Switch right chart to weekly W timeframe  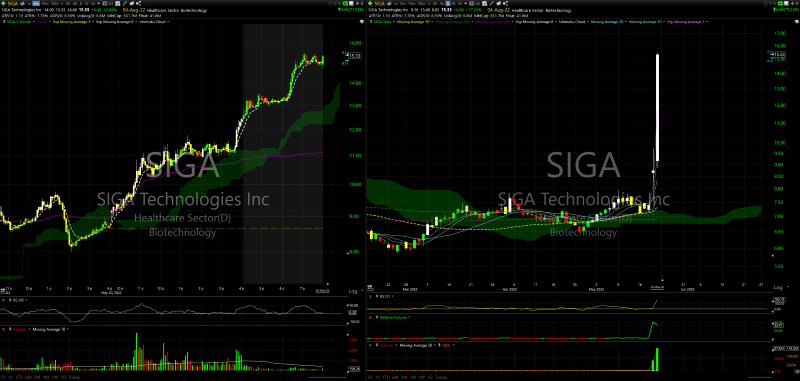[x=453, y=4]
